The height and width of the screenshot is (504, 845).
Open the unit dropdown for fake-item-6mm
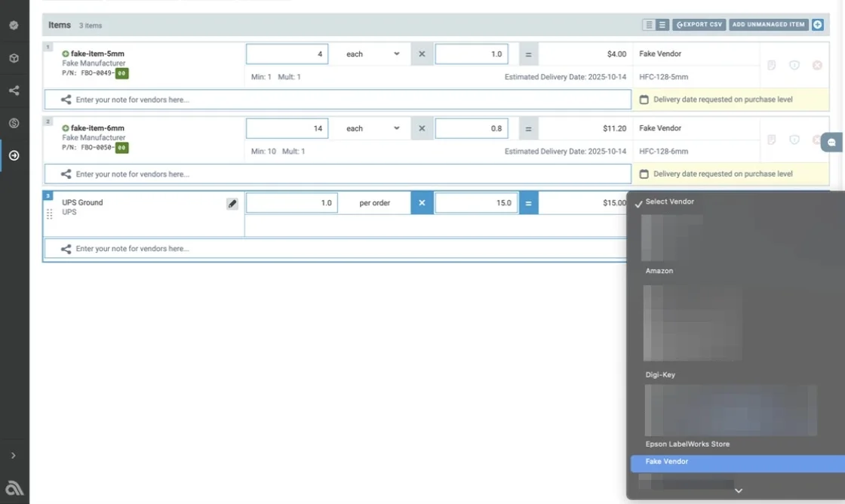point(373,128)
